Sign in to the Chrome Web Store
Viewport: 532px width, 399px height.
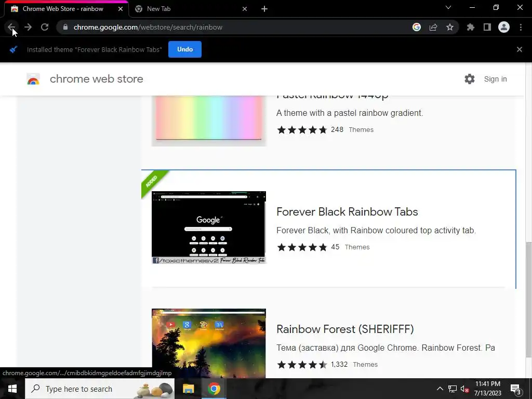495,79
